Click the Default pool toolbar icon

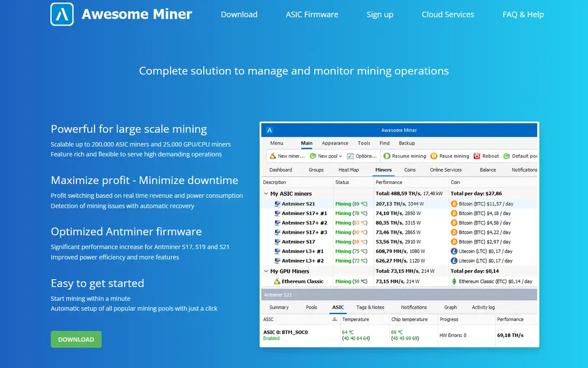coord(506,156)
